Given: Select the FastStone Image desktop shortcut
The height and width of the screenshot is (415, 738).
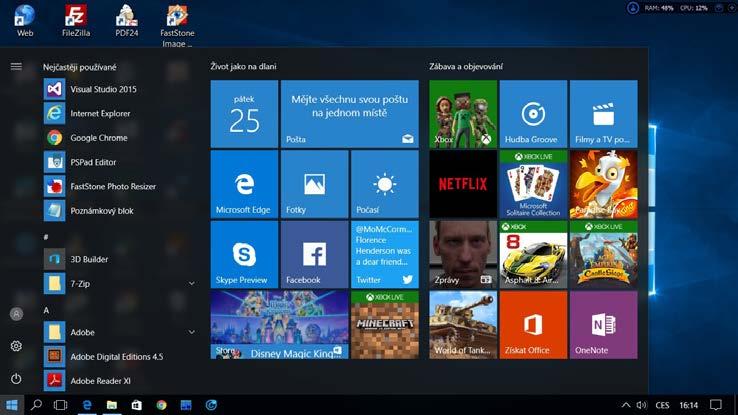Looking at the screenshot, I should pyautogui.click(x=177, y=26).
